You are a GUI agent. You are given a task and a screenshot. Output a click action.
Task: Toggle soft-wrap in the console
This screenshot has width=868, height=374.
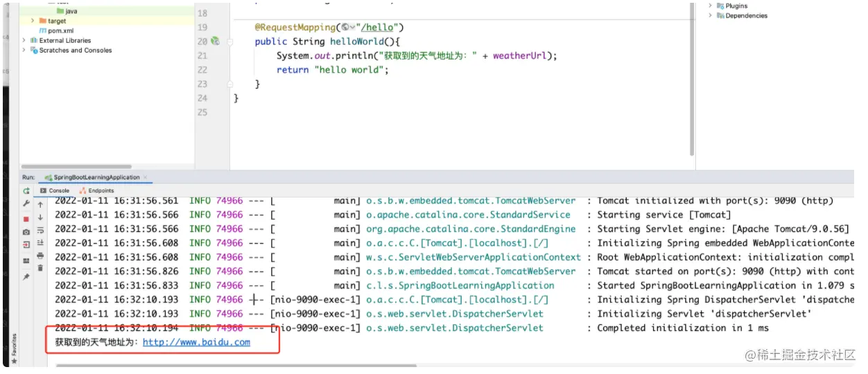40,230
